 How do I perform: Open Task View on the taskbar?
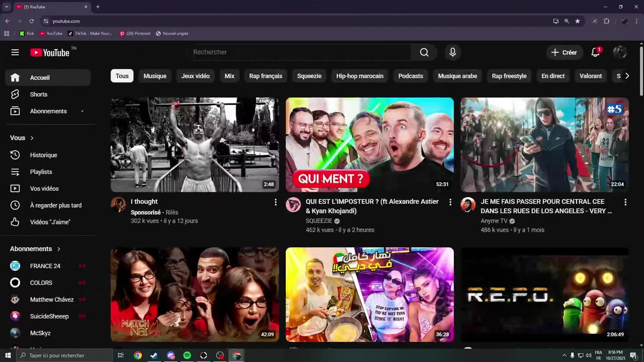pyautogui.click(x=121, y=355)
